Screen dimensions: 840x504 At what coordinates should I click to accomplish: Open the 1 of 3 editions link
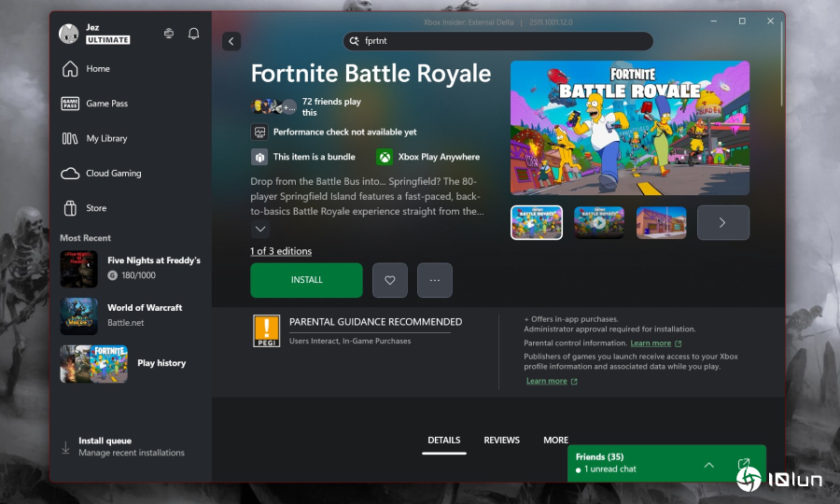281,251
